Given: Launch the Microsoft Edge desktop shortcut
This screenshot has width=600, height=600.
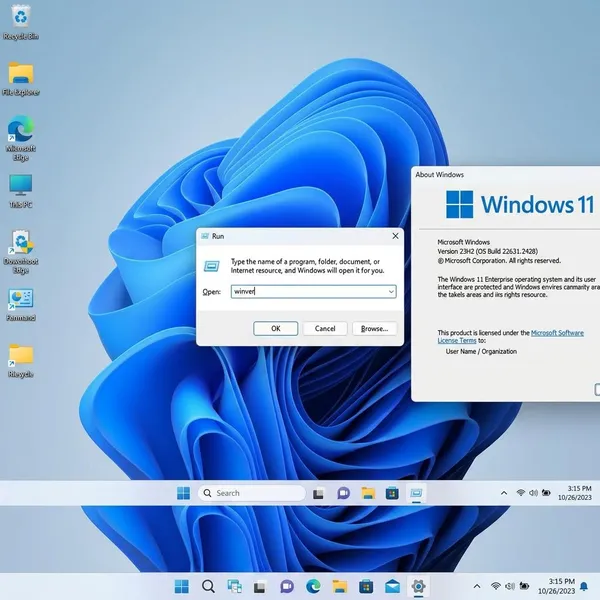Looking at the screenshot, I should coord(21,139).
